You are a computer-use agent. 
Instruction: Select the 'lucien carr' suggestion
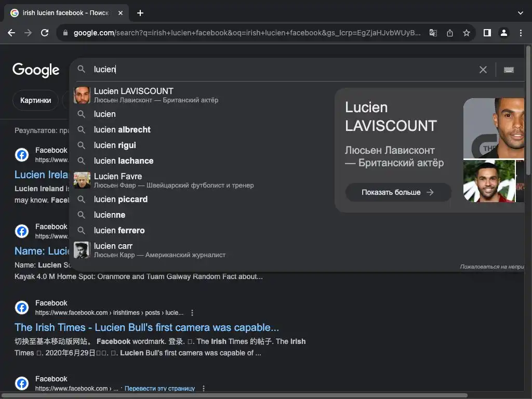[x=201, y=250]
